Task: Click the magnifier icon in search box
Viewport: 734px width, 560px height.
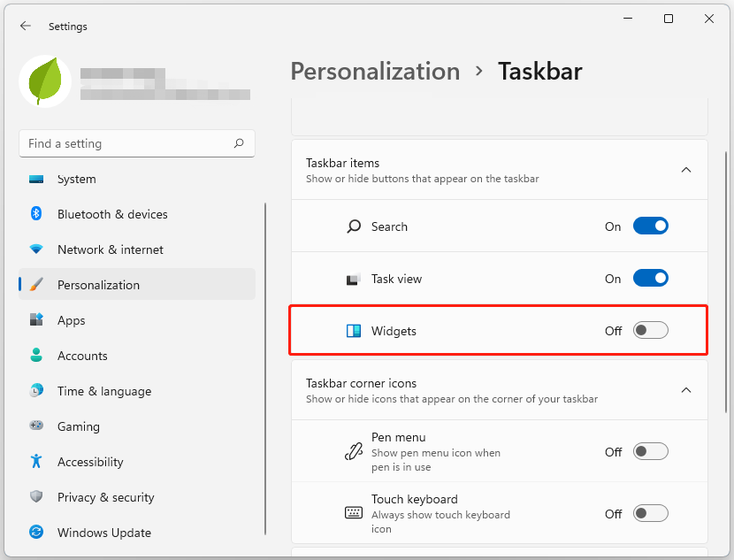Action: [x=239, y=143]
